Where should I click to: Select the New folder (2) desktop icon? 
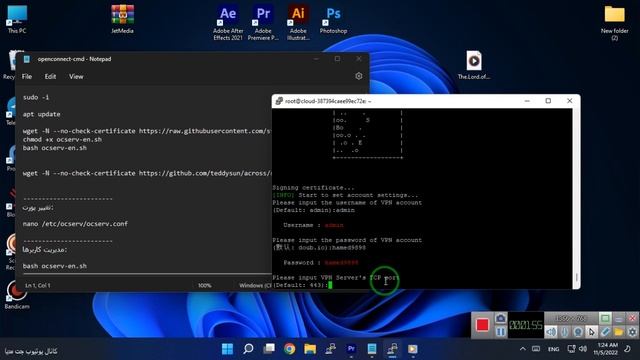(614, 23)
